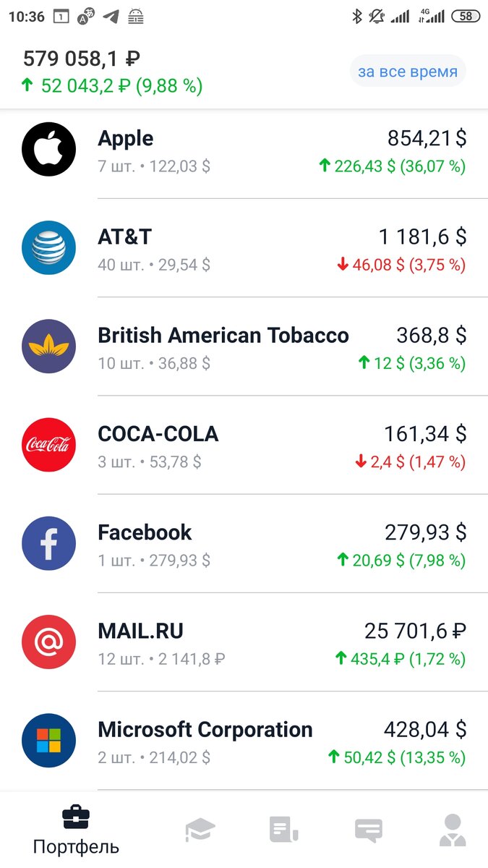Tap the MAIL.RU at-sign icon
Viewport: 488px width, 868px height.
click(x=48, y=642)
